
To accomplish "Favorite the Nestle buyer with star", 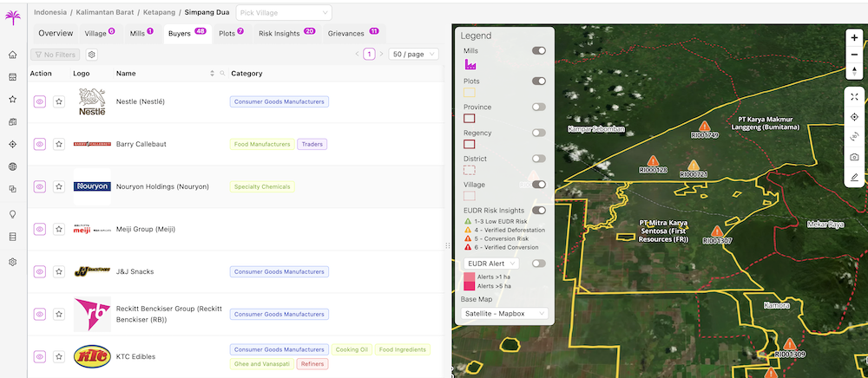I will tap(59, 101).
